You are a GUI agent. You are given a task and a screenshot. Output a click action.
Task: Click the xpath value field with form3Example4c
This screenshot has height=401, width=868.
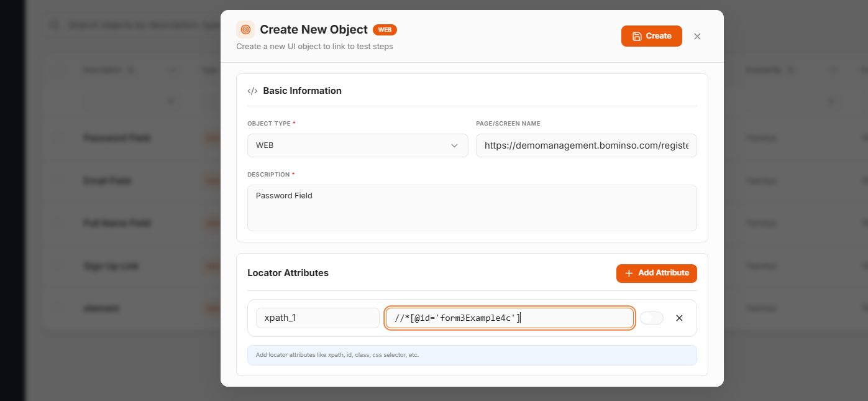pyautogui.click(x=509, y=318)
